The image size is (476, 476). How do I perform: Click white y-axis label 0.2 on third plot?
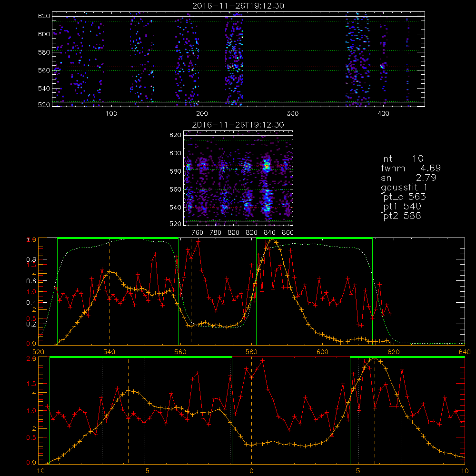[32, 324]
